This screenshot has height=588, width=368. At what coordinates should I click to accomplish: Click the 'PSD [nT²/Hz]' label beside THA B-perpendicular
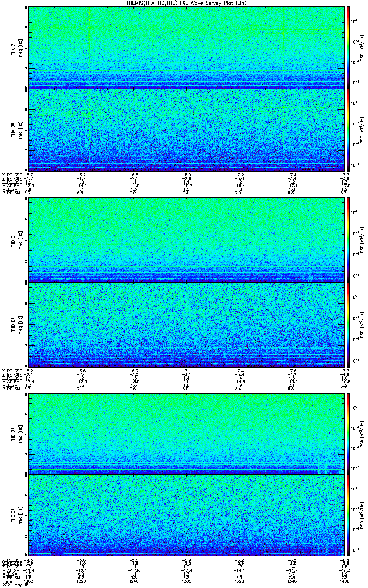(361, 47)
